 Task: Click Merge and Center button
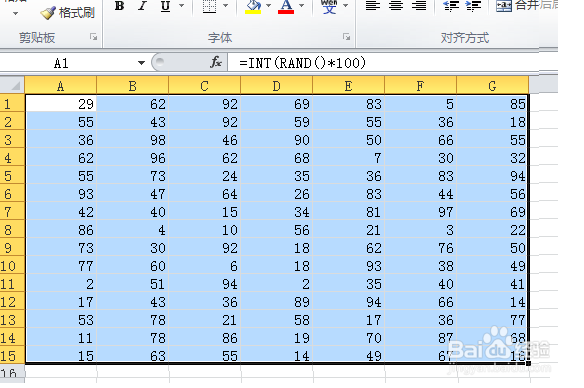pos(527,6)
